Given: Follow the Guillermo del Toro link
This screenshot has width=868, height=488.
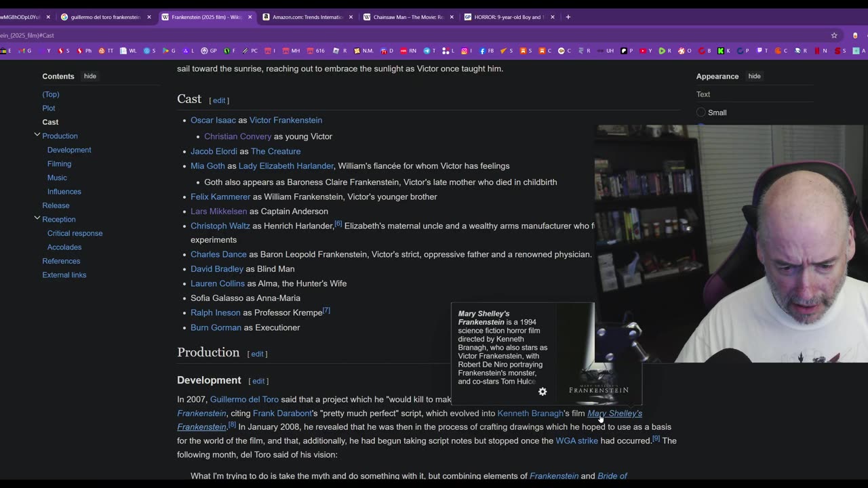Looking at the screenshot, I should coord(244,399).
